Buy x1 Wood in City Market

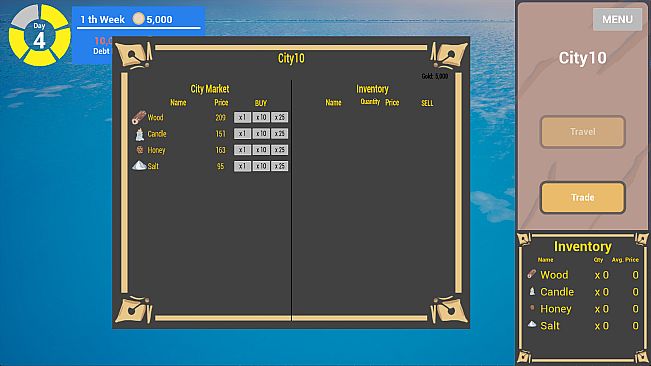pos(242,117)
